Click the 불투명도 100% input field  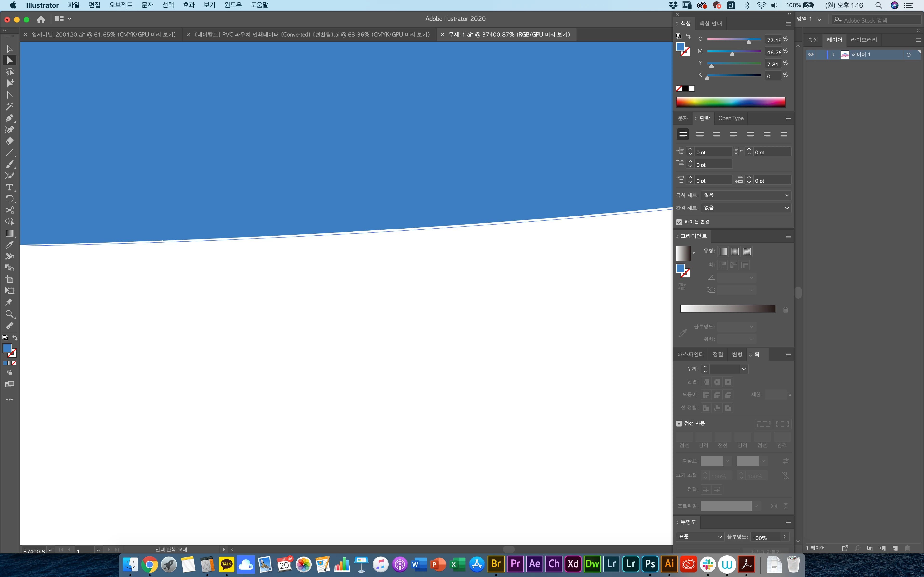tap(765, 537)
